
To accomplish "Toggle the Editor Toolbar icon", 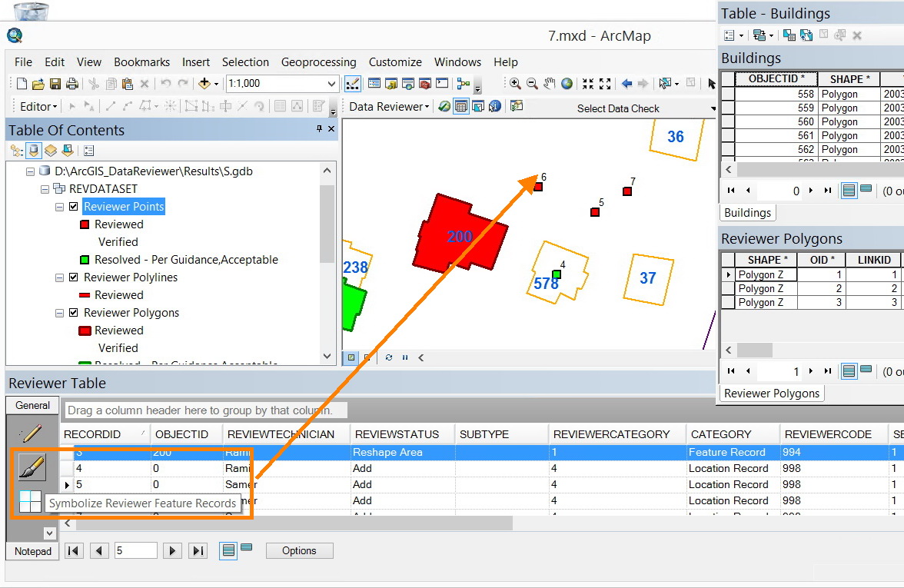I will coord(352,84).
